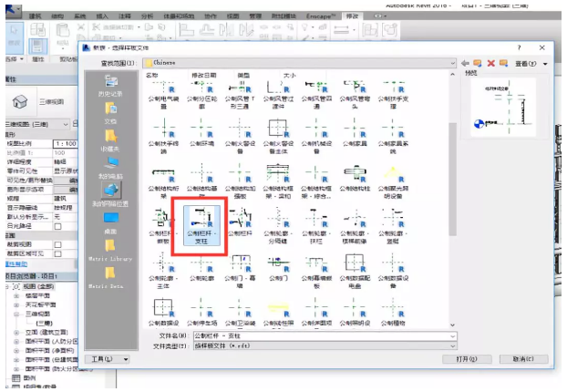The image size is (567, 392).
Task: Toggle the 裁剪视图 checkbox
Action: (x=57, y=245)
